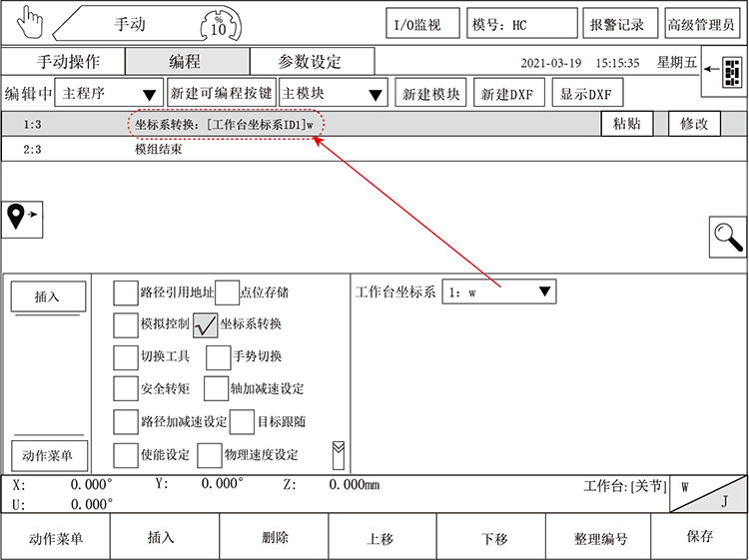749x560 pixels.
Task: Click the location pin arrow icon
Action: point(23,217)
